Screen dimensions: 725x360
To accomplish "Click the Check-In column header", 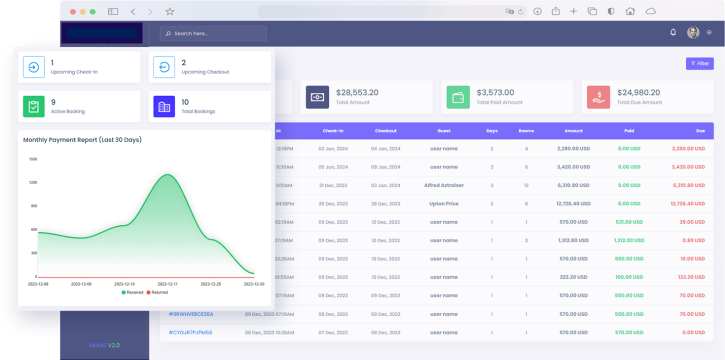I will [333, 131].
